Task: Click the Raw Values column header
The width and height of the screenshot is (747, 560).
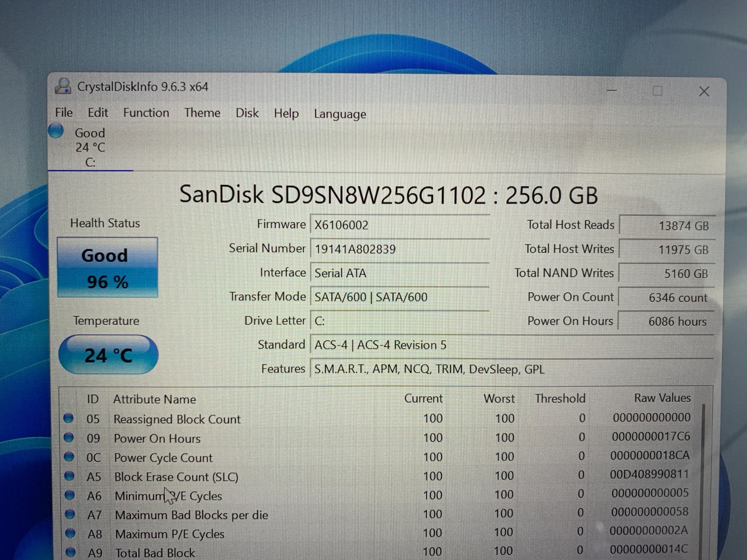Action: 662,398
